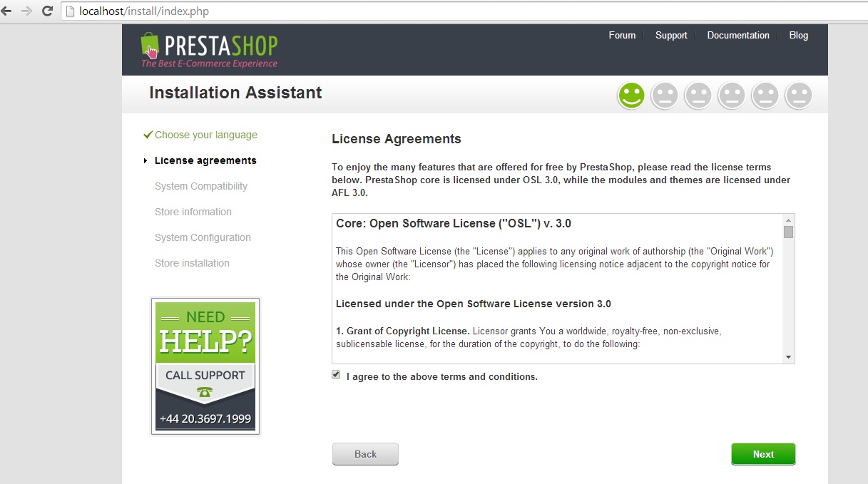
Task: Click the license box scroll down arrow
Action: (x=788, y=357)
